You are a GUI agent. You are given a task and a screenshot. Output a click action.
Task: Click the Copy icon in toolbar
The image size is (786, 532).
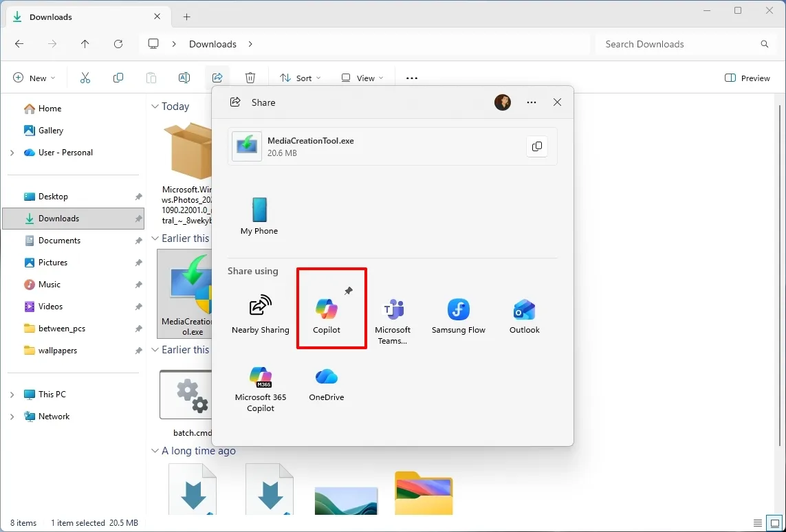[x=118, y=78]
